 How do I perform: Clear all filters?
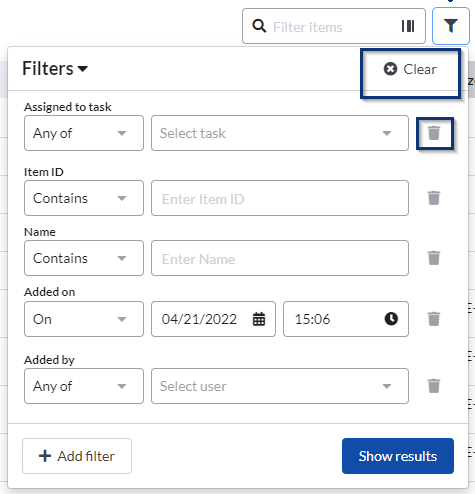pyautogui.click(x=410, y=69)
